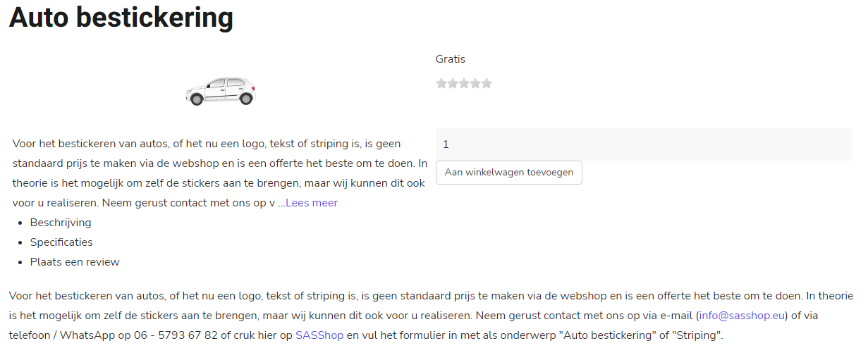Image resolution: width=868 pixels, height=360 pixels.
Task: Go to 'Plaats een review' tab
Action: [75, 262]
